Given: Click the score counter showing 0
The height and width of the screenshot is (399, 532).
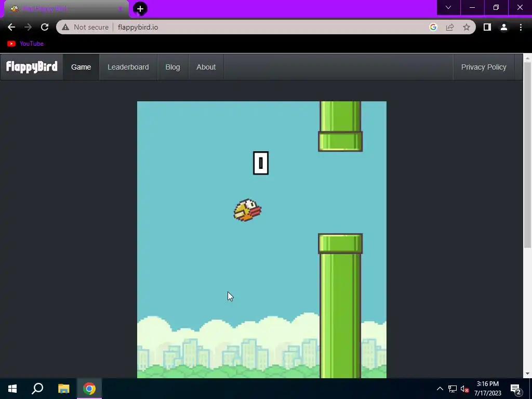Looking at the screenshot, I should tap(261, 163).
